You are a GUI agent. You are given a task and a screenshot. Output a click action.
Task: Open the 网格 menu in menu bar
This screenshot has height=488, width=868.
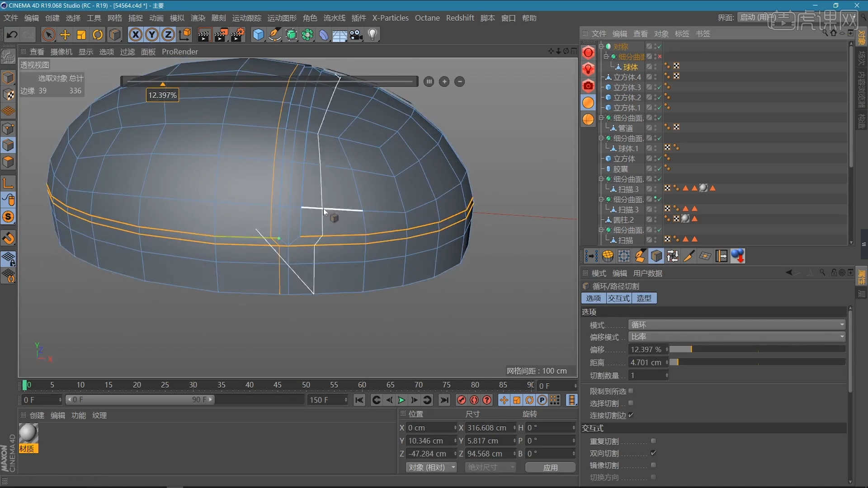(114, 18)
